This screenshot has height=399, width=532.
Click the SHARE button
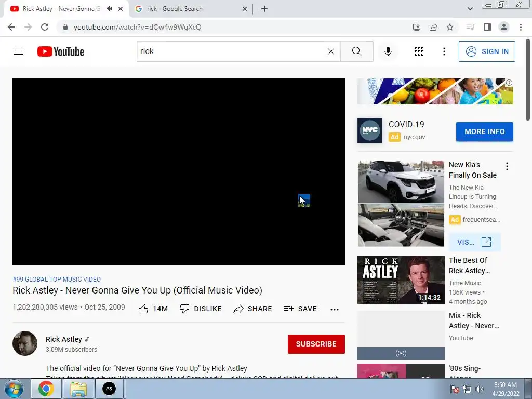[x=253, y=309]
